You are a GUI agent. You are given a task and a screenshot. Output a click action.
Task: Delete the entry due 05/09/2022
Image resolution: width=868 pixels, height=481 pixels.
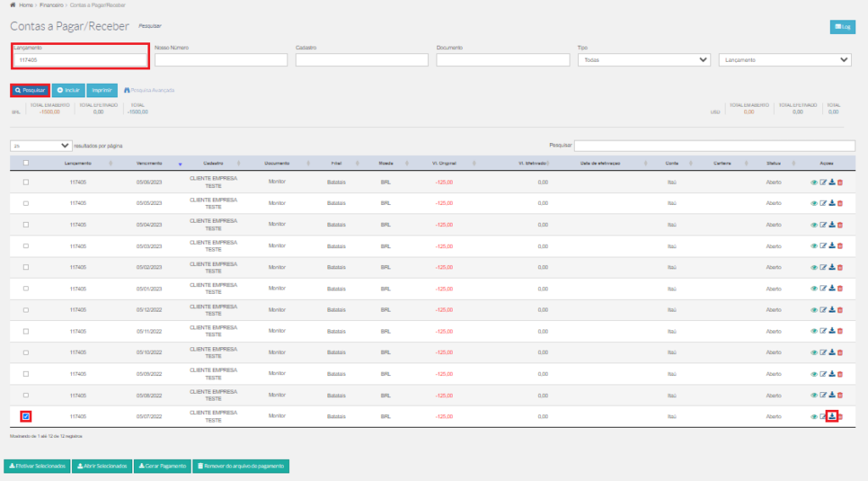pyautogui.click(x=840, y=374)
